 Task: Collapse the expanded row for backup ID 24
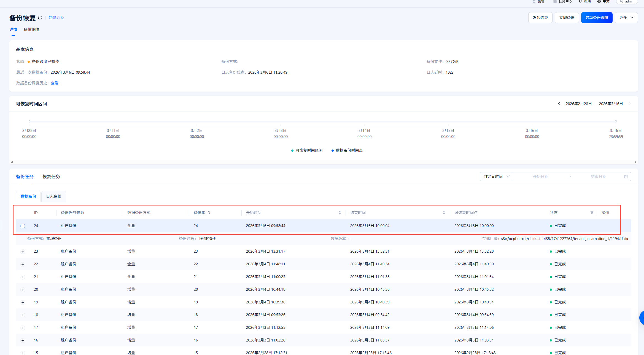pos(23,226)
